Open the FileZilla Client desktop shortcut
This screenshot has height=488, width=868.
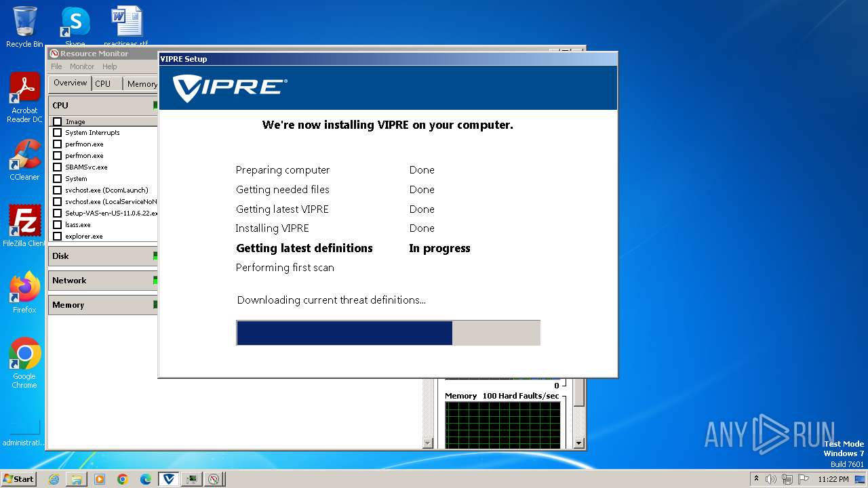click(24, 226)
